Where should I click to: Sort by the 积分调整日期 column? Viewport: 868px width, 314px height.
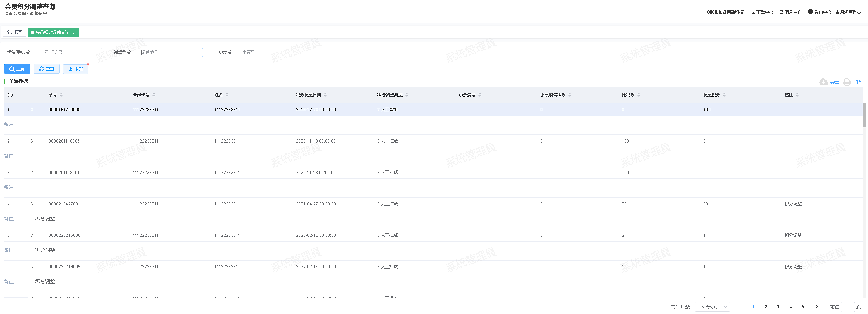coord(325,95)
